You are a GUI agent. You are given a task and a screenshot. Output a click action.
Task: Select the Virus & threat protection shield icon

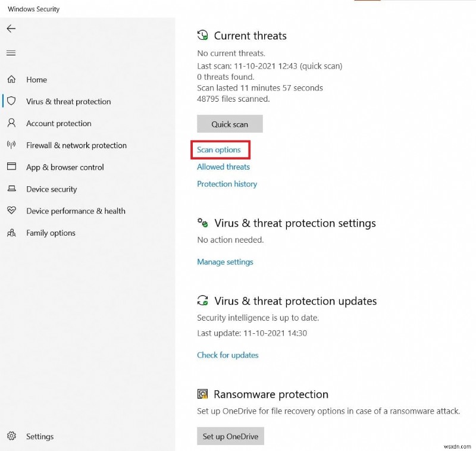[x=12, y=101]
